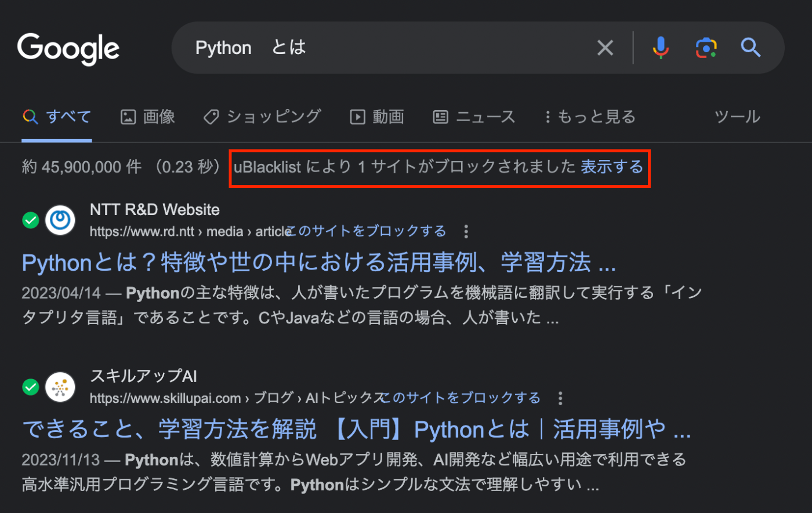The image size is (812, 513).
Task: Submit search with magnifier icon
Action: (x=751, y=48)
